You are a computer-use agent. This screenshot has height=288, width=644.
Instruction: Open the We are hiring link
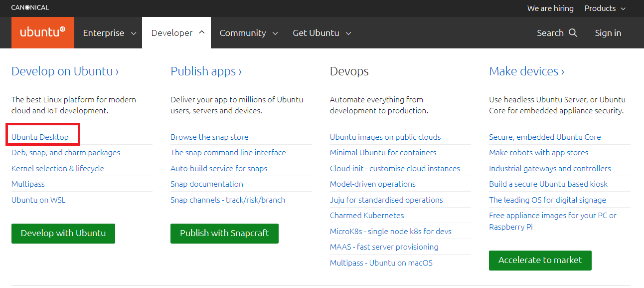(550, 8)
